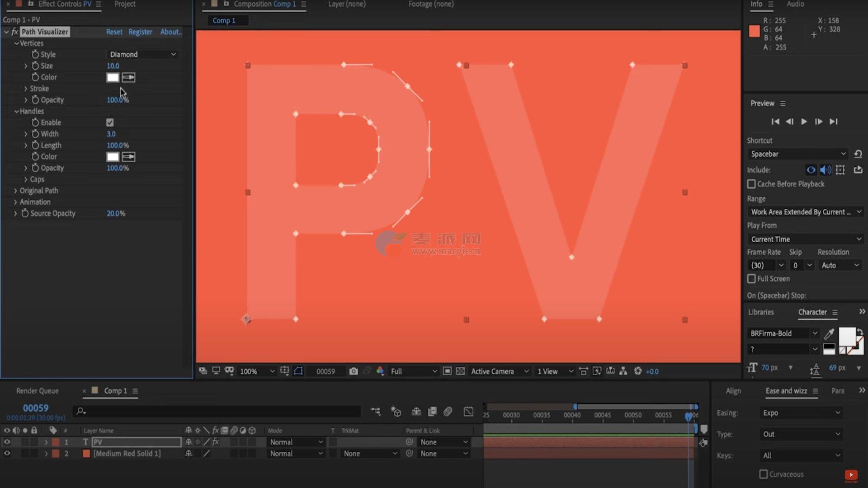Viewport: 868px width, 488px height.
Task: Open the Vertices Style Diamond dropdown
Action: pos(142,54)
